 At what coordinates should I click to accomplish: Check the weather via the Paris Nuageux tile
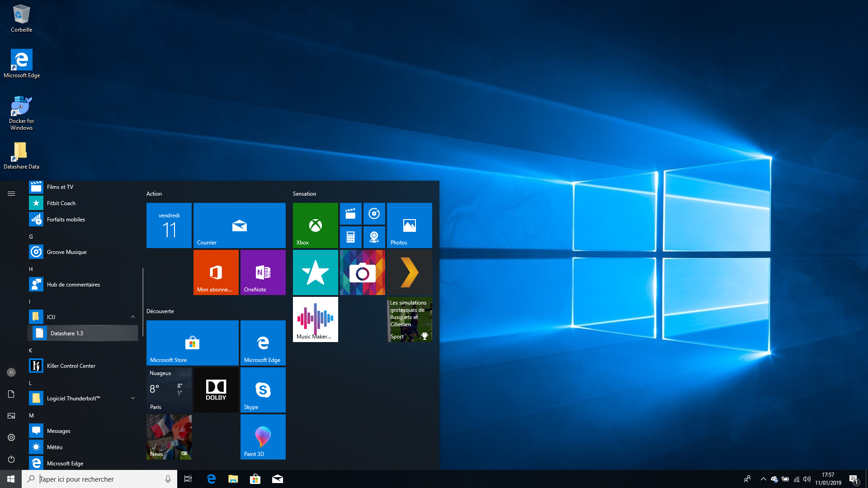click(x=169, y=389)
